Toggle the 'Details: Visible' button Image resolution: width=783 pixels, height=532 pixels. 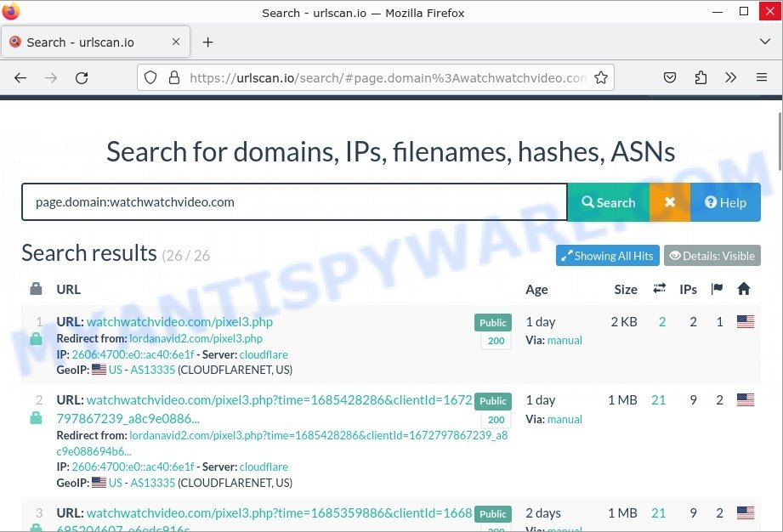click(712, 256)
